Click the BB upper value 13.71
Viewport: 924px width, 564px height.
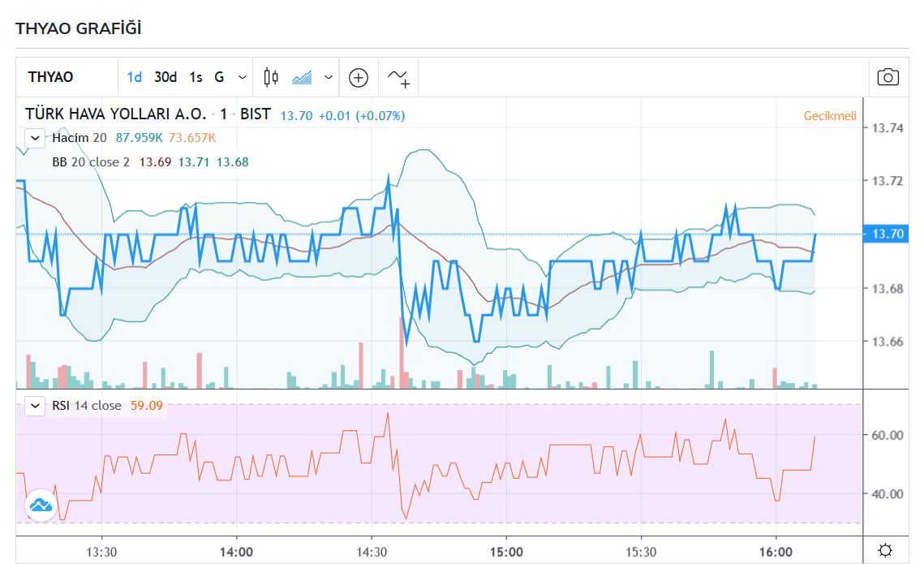coord(194,162)
